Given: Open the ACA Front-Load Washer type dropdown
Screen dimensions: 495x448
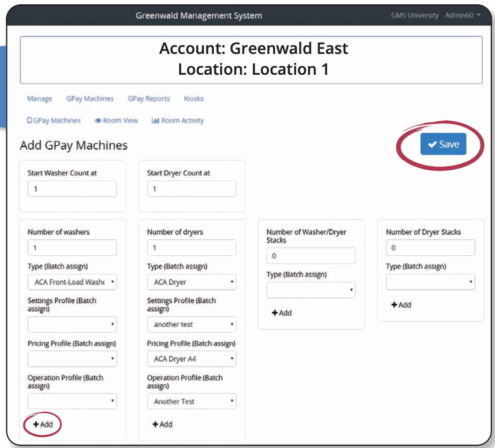Looking at the screenshot, I should pos(72,282).
